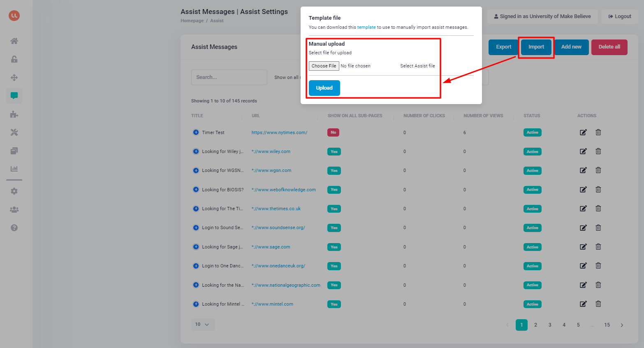The height and width of the screenshot is (348, 644).
Task: Select the Assist chat bubble sidebar icon
Action: 14,96
